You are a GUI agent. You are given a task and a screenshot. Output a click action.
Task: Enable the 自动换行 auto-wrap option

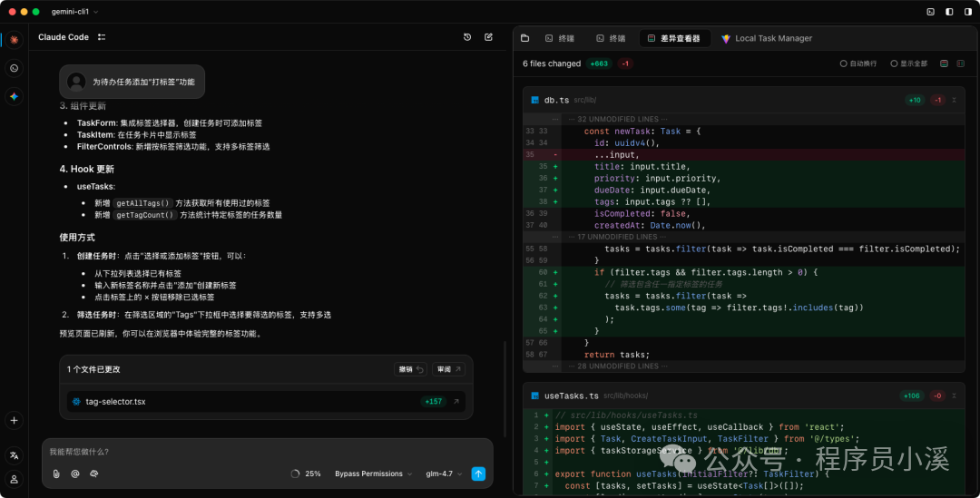pos(858,63)
